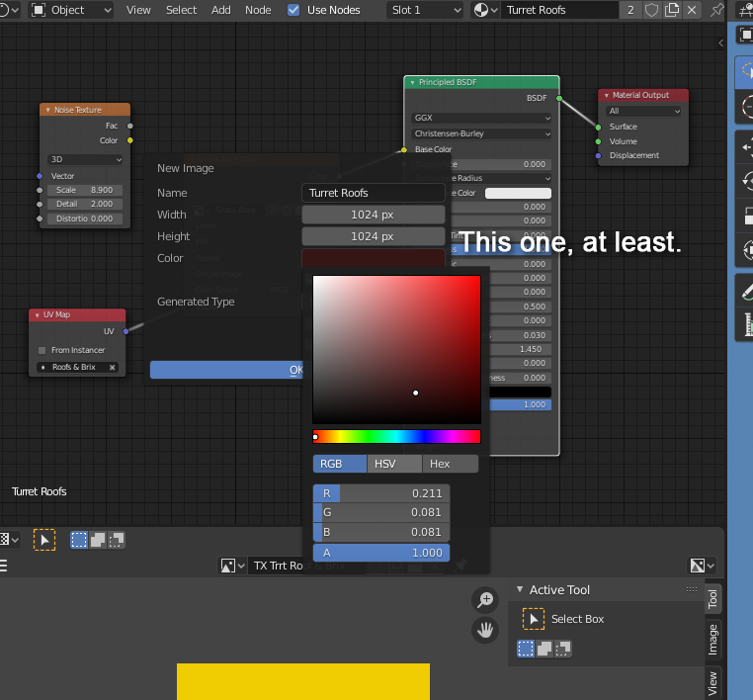Image resolution: width=753 pixels, height=700 pixels.
Task: Click the material browse sphere icon
Action: coord(485,10)
